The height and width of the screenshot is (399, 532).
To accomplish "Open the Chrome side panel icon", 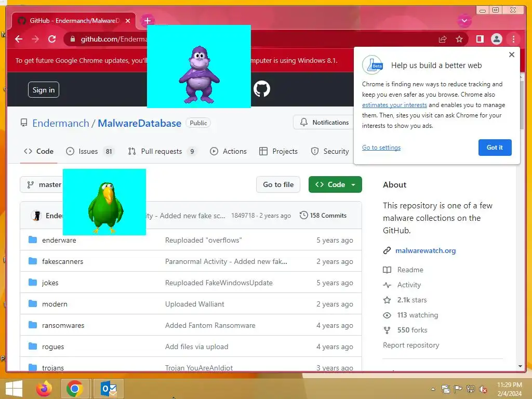I will [480, 39].
